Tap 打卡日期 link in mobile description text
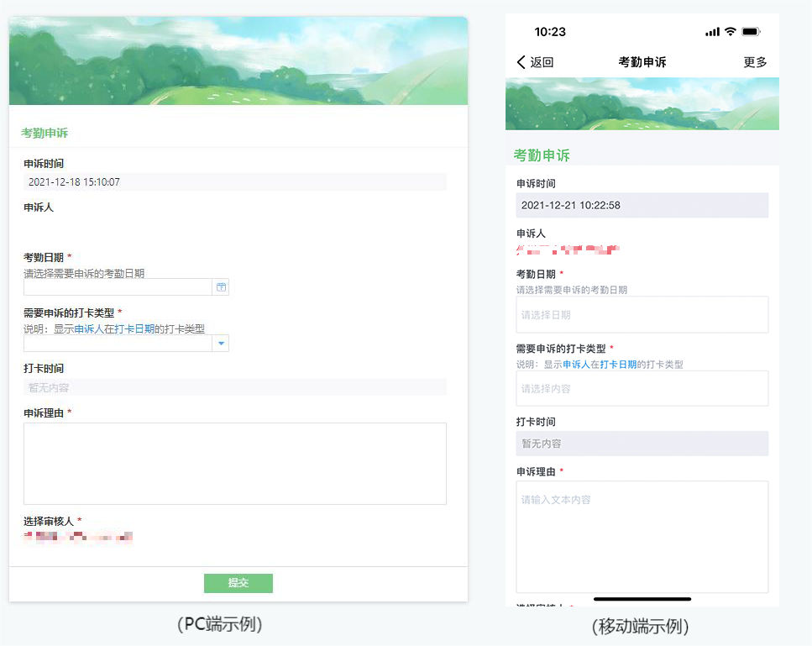The width and height of the screenshot is (812, 646). tap(618, 365)
